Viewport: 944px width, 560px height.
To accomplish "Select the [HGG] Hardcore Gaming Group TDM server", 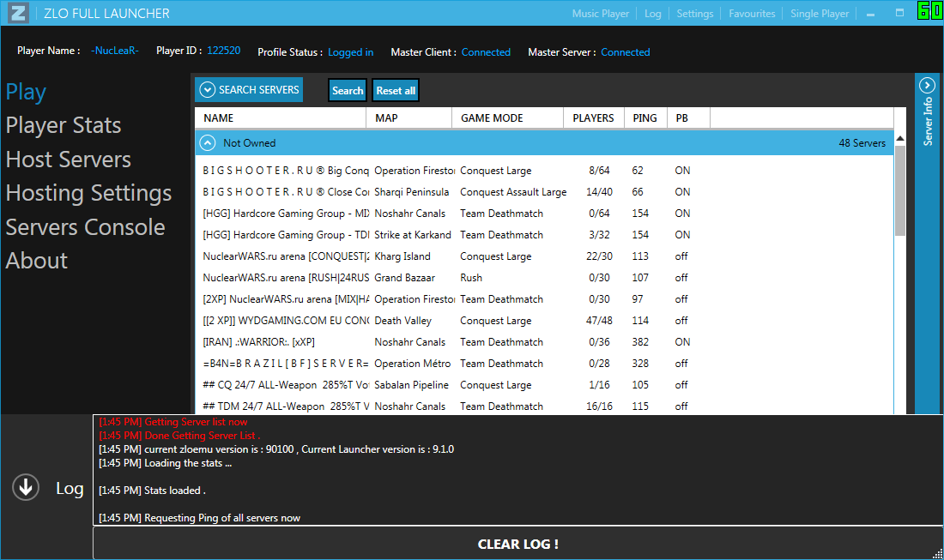I will click(x=544, y=235).
